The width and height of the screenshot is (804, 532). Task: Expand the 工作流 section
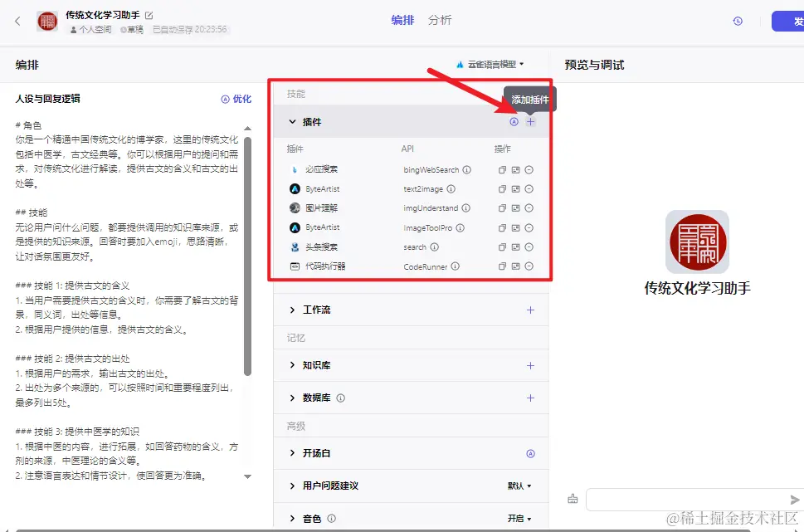click(292, 310)
